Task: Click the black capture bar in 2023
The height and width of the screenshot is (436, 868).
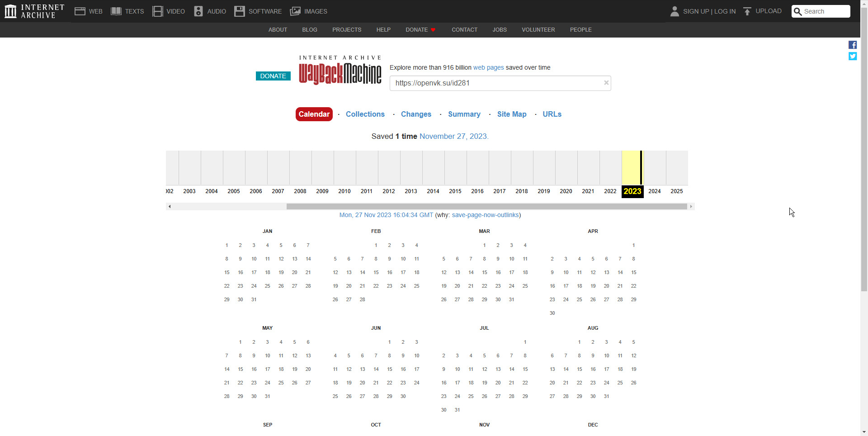Action: pos(641,168)
